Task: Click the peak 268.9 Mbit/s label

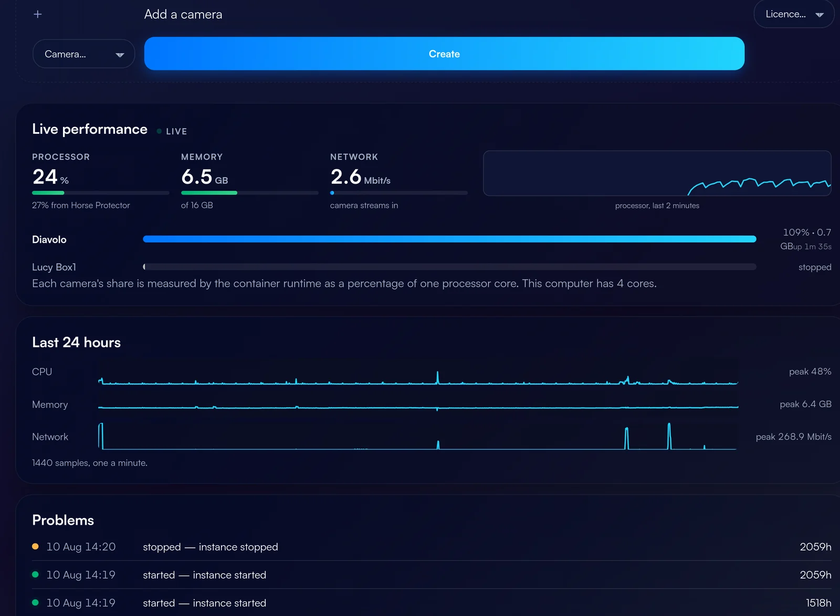Action: (793, 437)
